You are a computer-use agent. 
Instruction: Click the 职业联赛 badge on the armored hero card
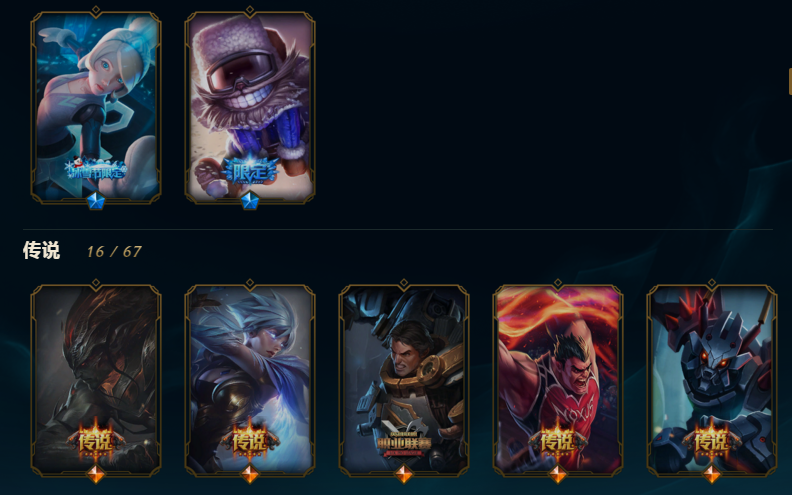click(404, 443)
